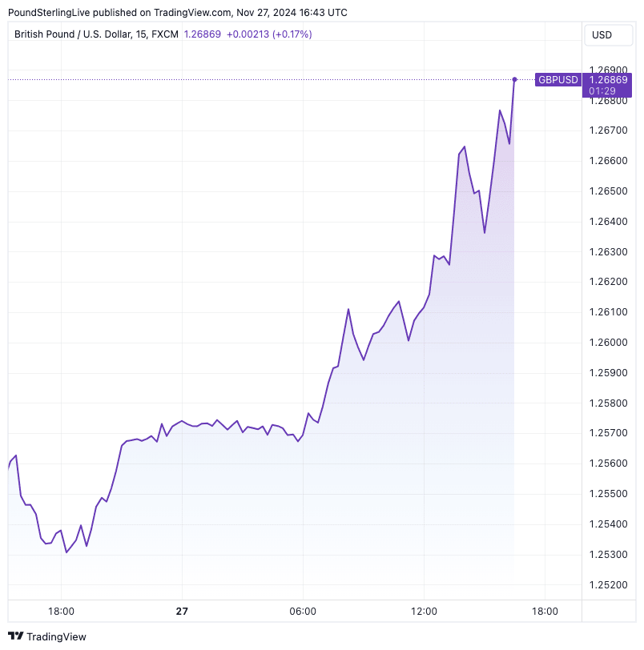The width and height of the screenshot is (644, 650).
Task: Click the 1.26869 legend price value
Action: pos(203,34)
